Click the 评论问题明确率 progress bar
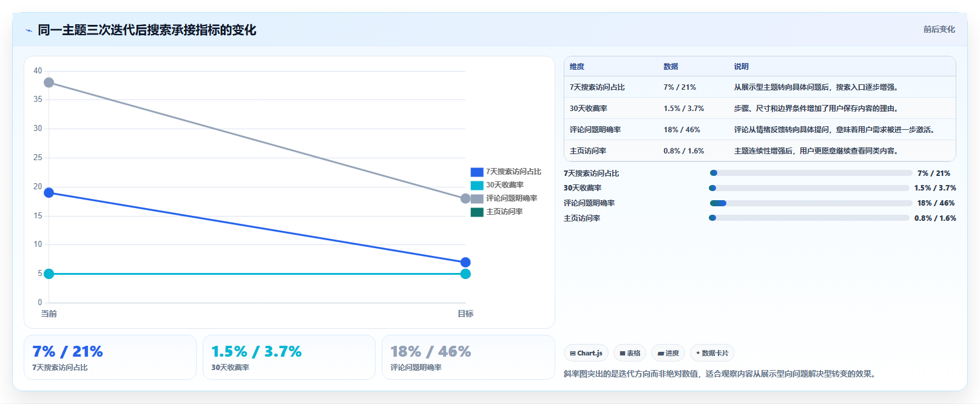This screenshot has height=404, width=980. (811, 203)
